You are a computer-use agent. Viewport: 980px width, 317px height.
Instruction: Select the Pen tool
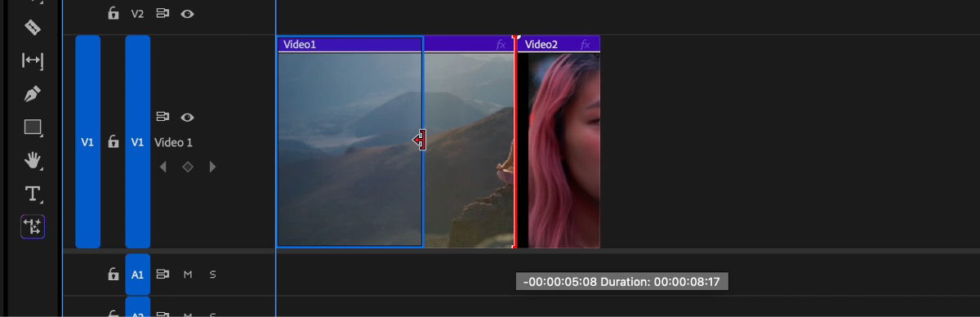tap(33, 94)
